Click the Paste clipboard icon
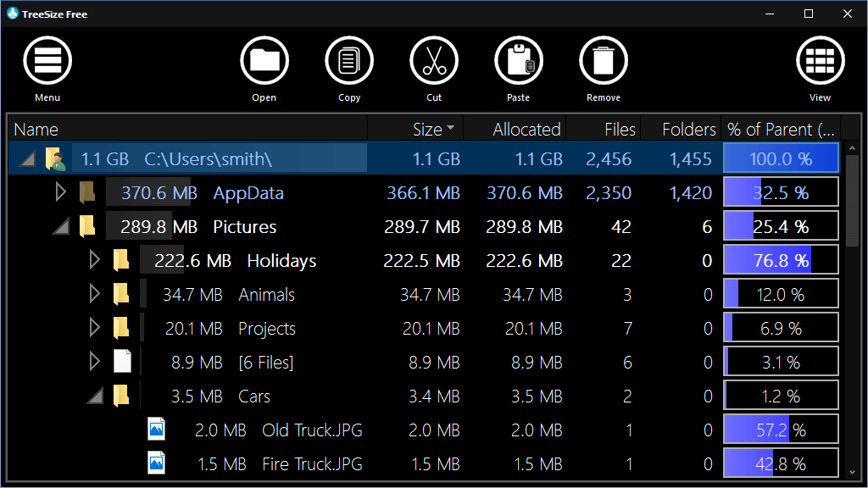This screenshot has height=488, width=868. 519,61
